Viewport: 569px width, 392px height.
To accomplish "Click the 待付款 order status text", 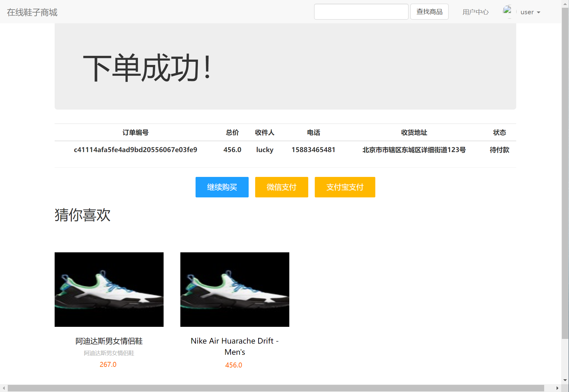I will 499,150.
